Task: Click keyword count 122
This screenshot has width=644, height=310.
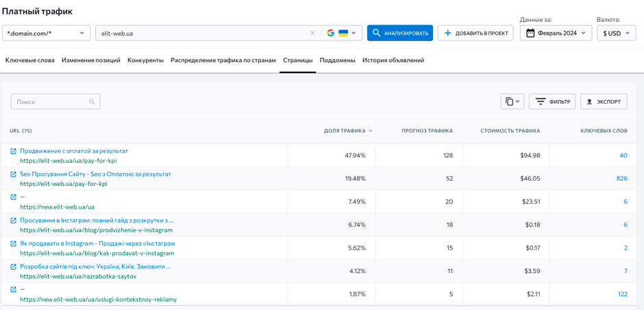Action: (x=623, y=294)
